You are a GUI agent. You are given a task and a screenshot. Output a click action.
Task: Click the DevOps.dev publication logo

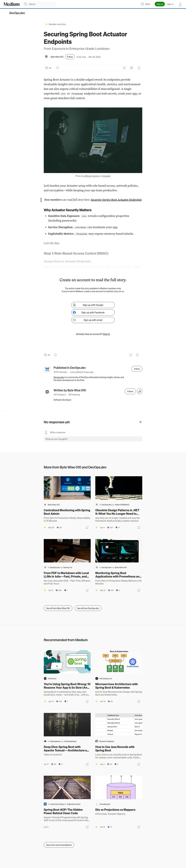click(47, 369)
